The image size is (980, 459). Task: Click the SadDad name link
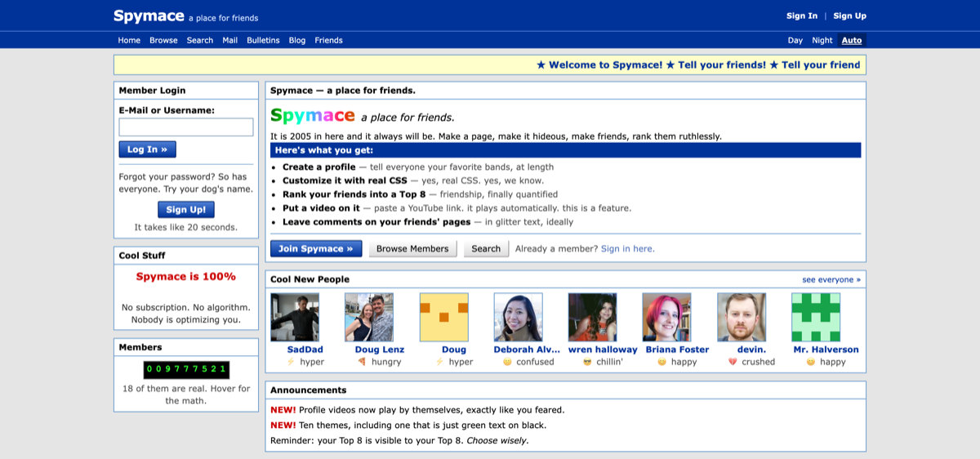click(x=305, y=350)
